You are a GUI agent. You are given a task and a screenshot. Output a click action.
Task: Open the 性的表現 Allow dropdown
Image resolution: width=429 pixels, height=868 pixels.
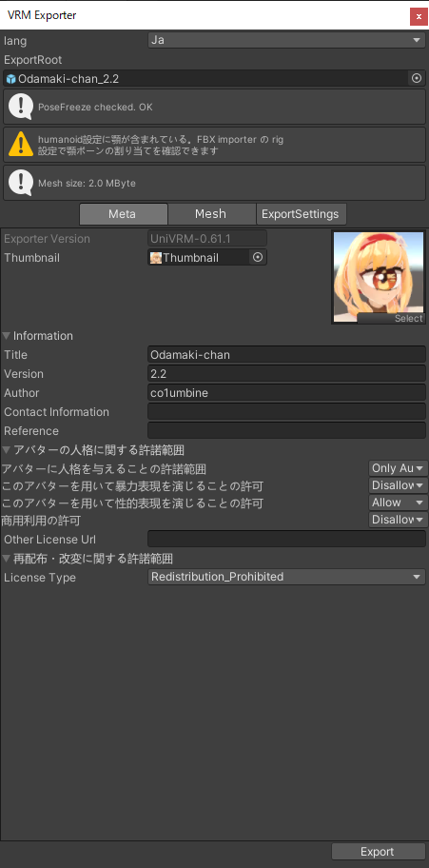[399, 503]
